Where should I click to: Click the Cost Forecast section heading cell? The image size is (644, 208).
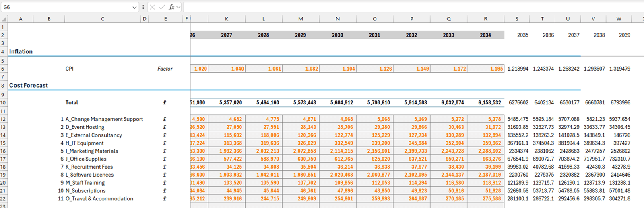point(29,86)
